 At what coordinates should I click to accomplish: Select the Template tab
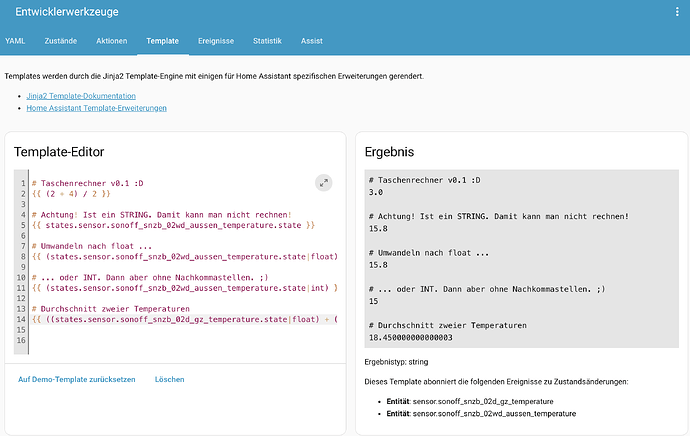[162, 41]
